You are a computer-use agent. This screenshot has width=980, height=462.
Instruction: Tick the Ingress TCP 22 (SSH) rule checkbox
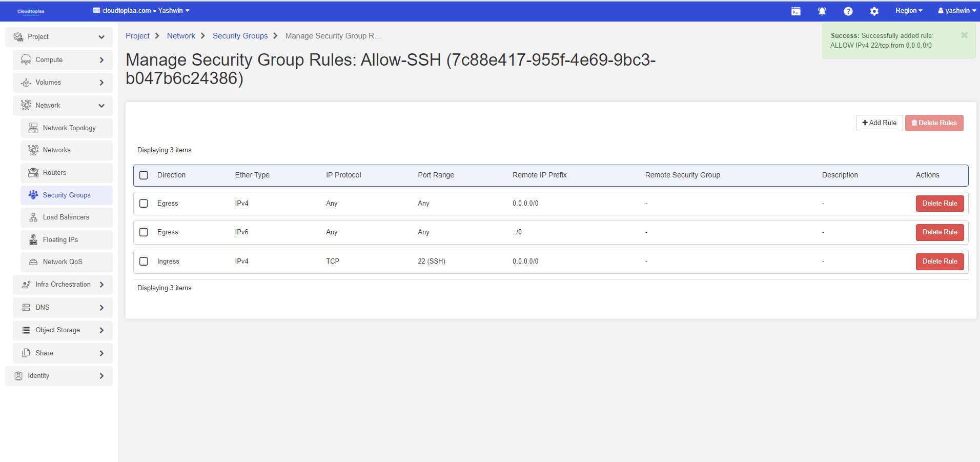144,262
